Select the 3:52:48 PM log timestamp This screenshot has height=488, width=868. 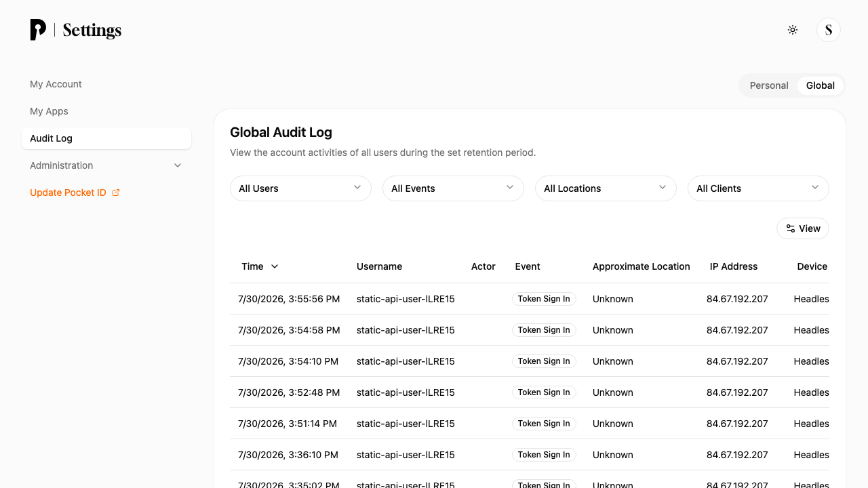point(289,392)
